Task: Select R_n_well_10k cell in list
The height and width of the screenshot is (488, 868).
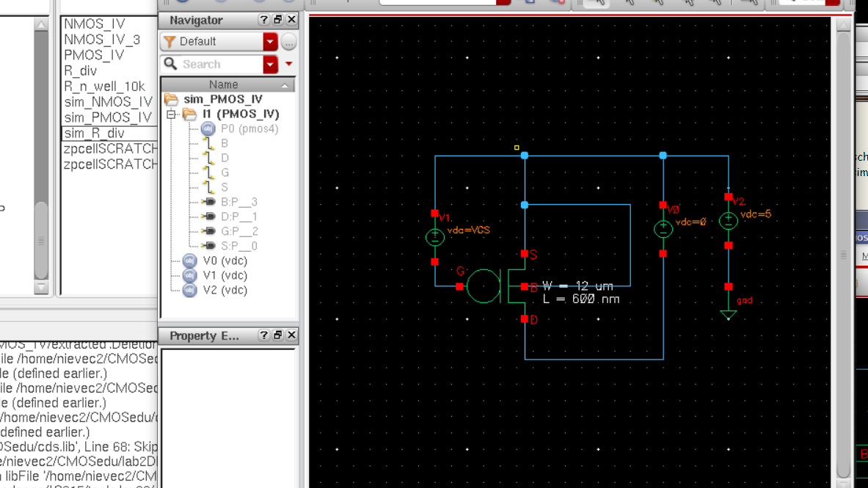Action: (x=104, y=86)
